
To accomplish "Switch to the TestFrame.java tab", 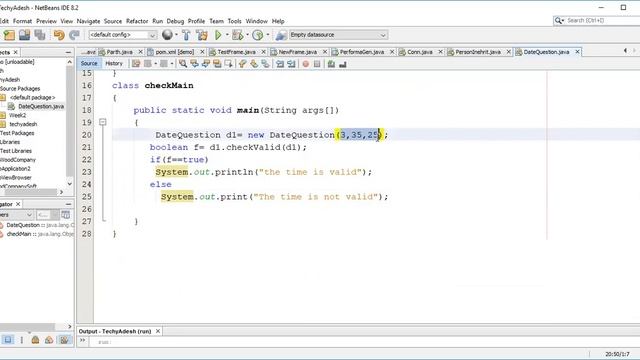I will 236,52.
